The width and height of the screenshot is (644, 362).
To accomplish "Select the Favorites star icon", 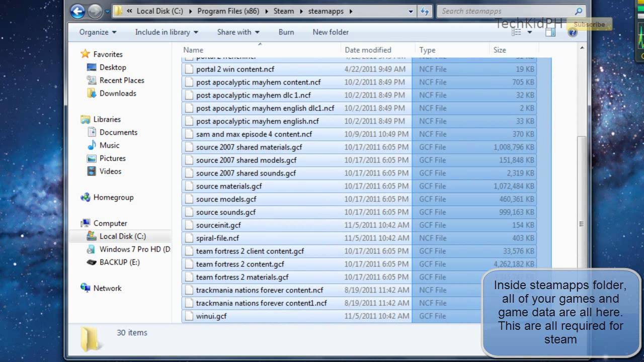I will (x=85, y=54).
